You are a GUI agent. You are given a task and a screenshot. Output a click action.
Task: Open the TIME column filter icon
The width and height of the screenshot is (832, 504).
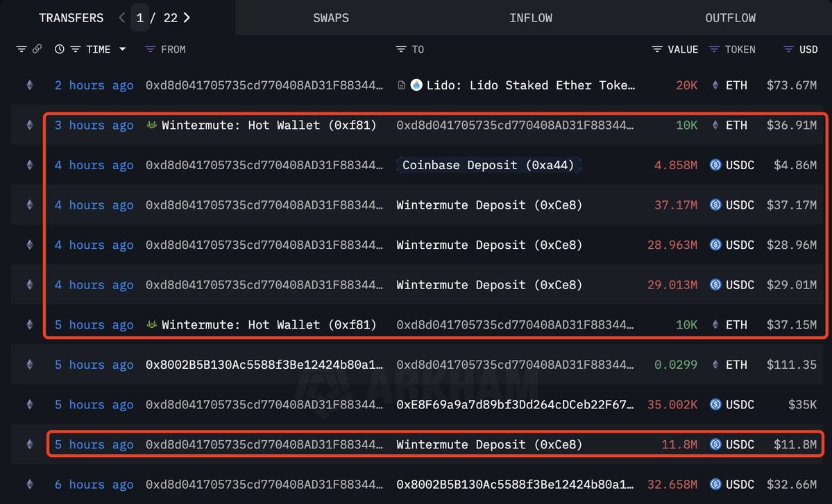tap(76, 49)
